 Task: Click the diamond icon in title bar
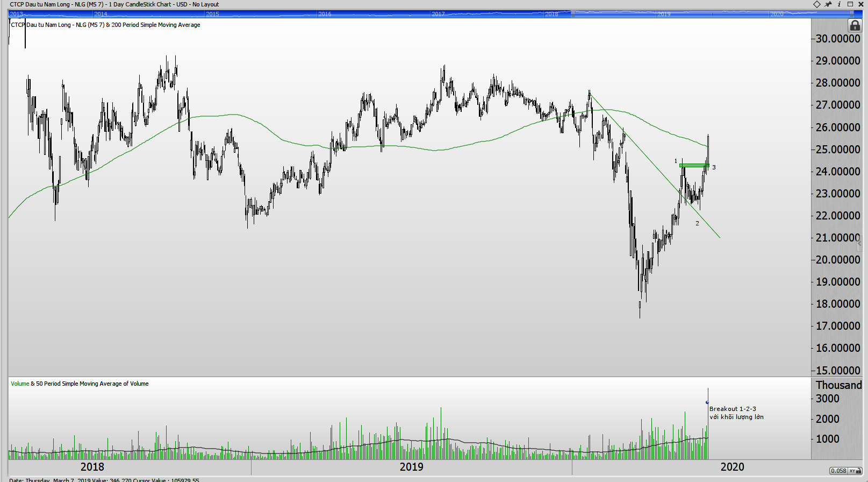click(x=817, y=4)
